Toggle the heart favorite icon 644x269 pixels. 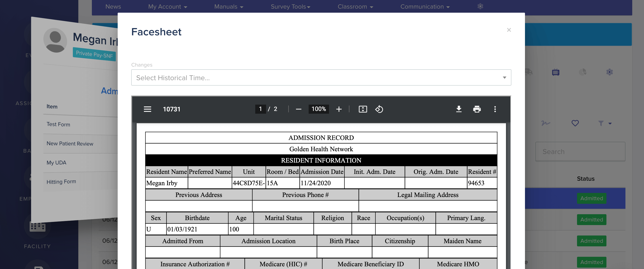coord(575,123)
